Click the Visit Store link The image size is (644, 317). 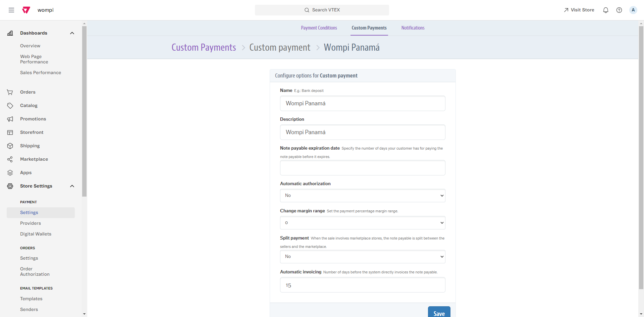(x=579, y=10)
